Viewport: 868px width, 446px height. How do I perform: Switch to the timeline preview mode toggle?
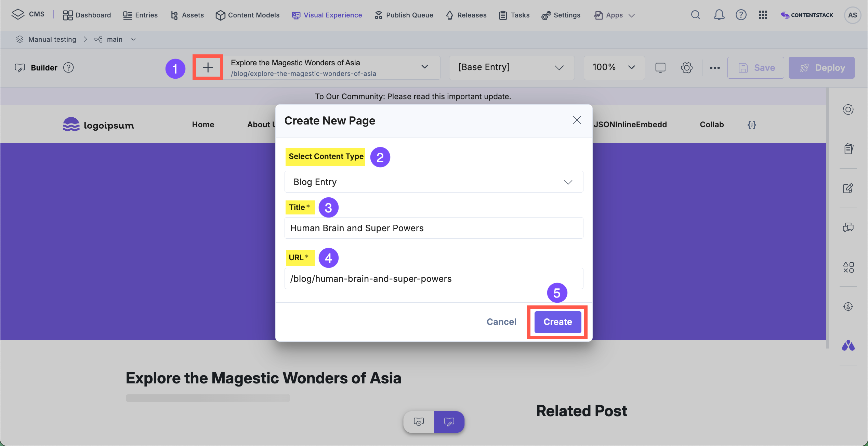click(419, 422)
